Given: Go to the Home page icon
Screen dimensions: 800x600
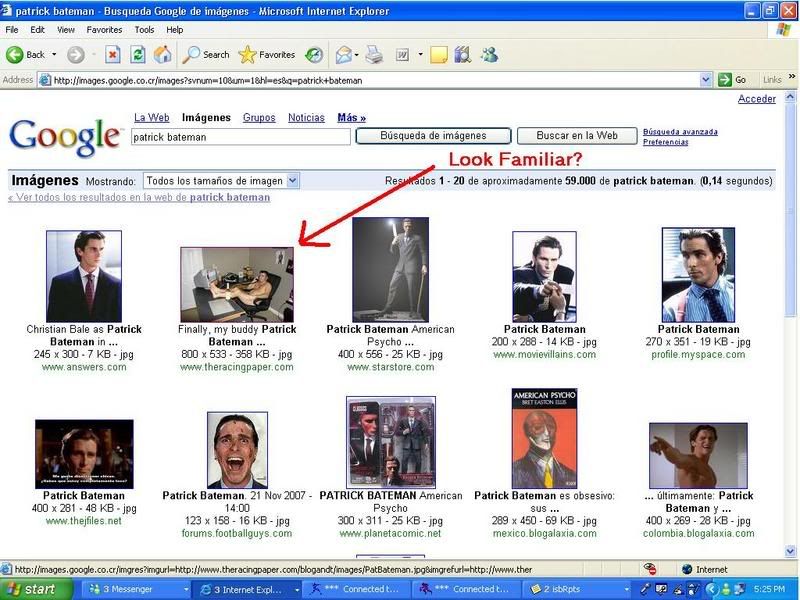Looking at the screenshot, I should 163,55.
